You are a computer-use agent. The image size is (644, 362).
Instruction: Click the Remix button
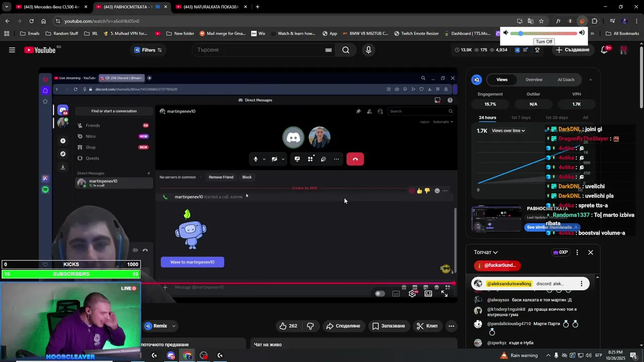click(156, 326)
